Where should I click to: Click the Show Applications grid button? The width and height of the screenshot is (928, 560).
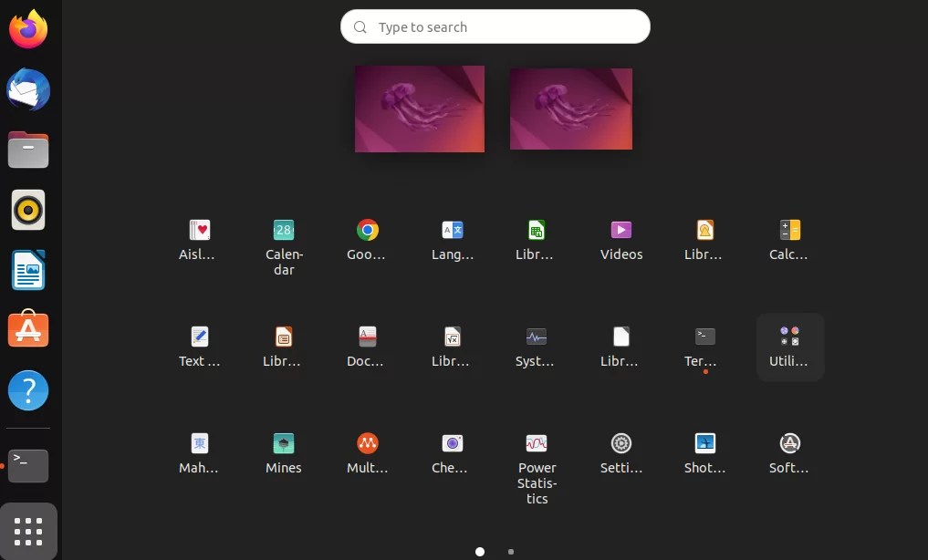point(27,531)
